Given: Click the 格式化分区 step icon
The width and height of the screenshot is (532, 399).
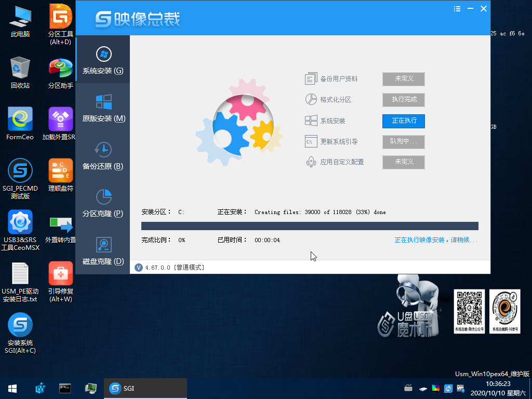Looking at the screenshot, I should (311, 99).
